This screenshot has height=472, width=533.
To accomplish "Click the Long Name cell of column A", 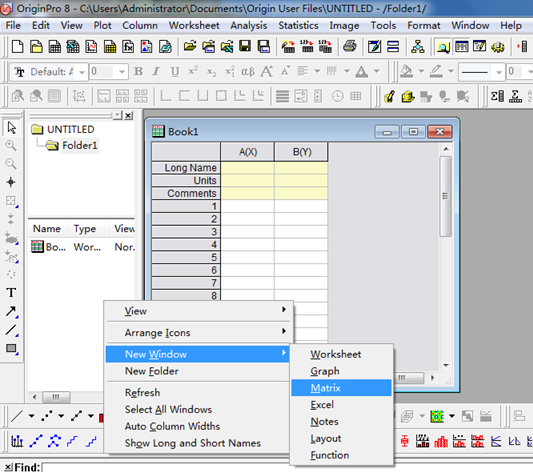I will point(247,168).
